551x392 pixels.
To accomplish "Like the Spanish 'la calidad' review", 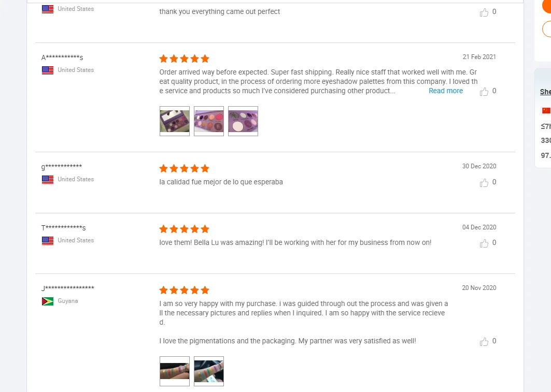I will [484, 183].
